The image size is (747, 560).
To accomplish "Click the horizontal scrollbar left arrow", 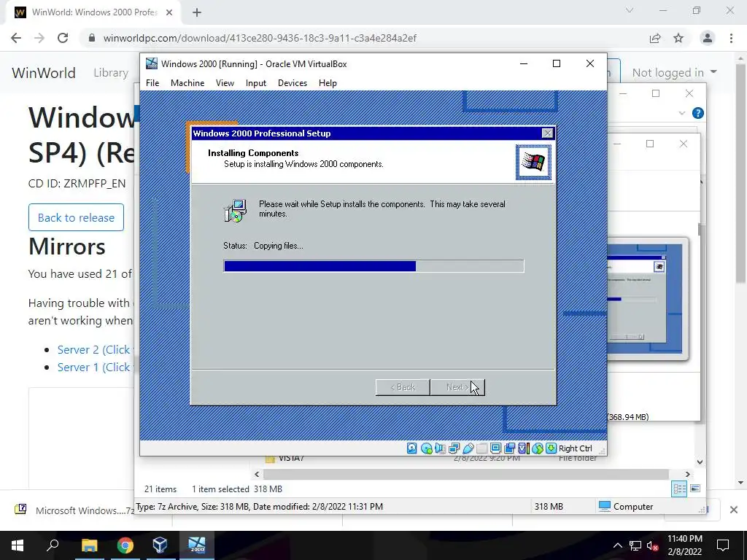I will tap(258, 474).
